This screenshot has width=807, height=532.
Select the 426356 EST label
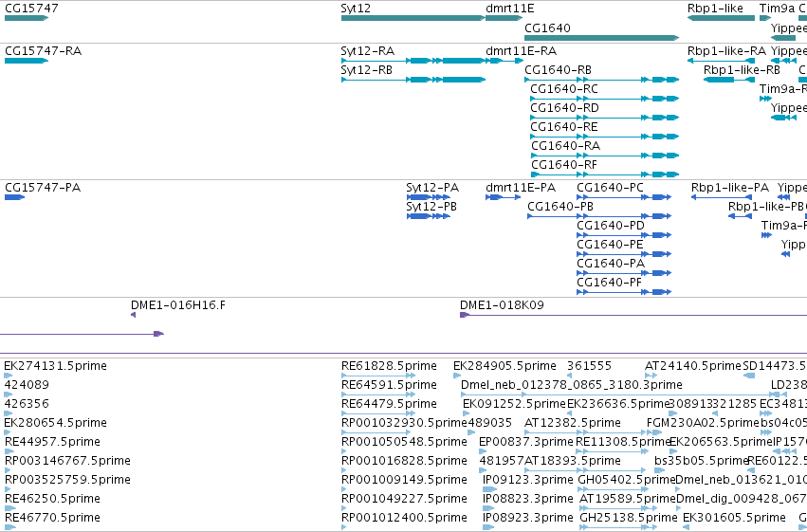pos(27,404)
